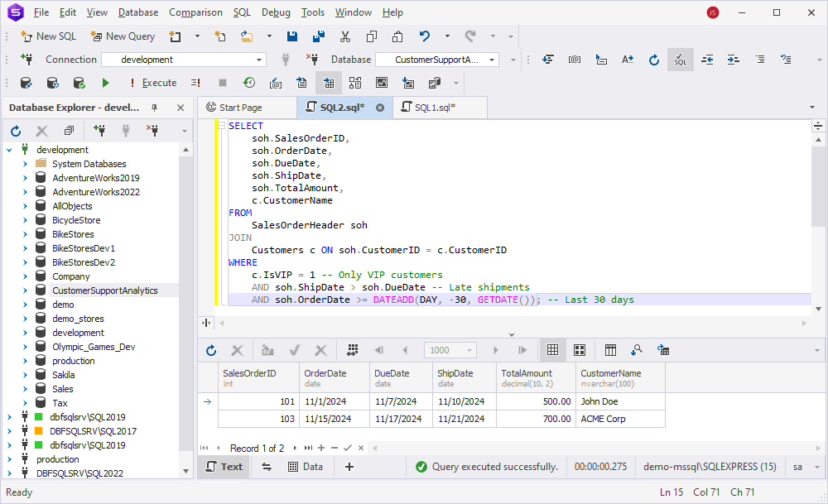
Task: Click the New Query button
Action: pyautogui.click(x=123, y=36)
